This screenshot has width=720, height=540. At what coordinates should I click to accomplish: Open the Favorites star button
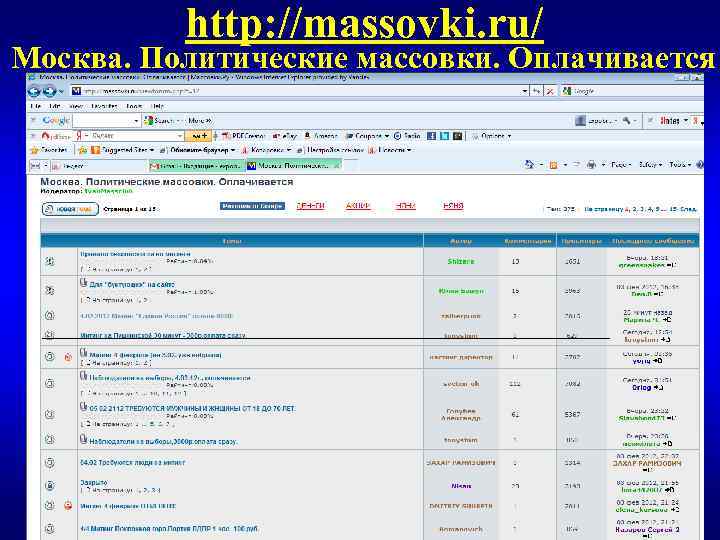coord(49,150)
